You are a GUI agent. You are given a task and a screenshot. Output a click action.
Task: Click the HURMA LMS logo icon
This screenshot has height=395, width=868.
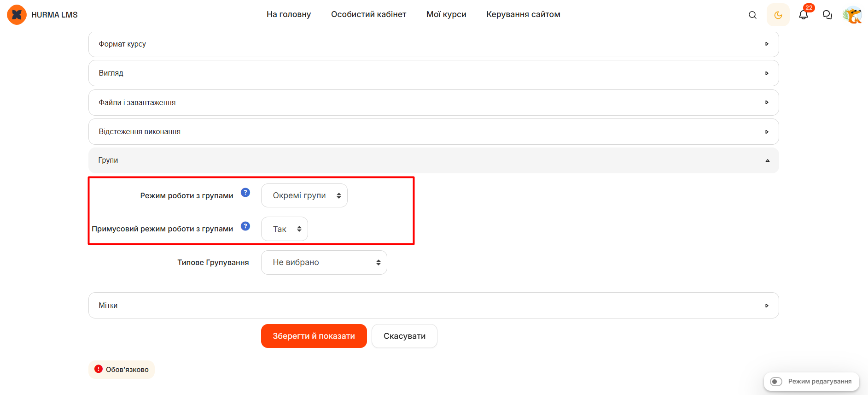coord(17,15)
